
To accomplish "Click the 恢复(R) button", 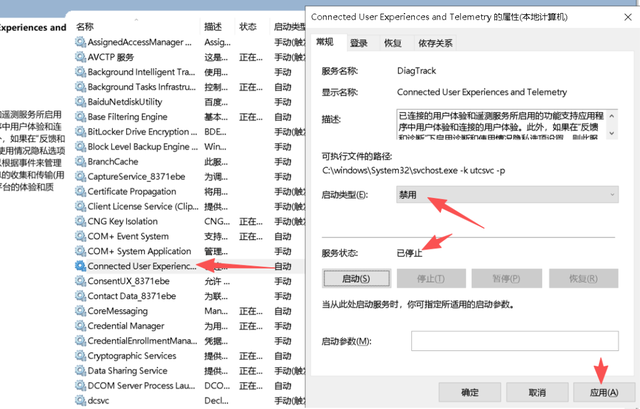I will click(584, 278).
